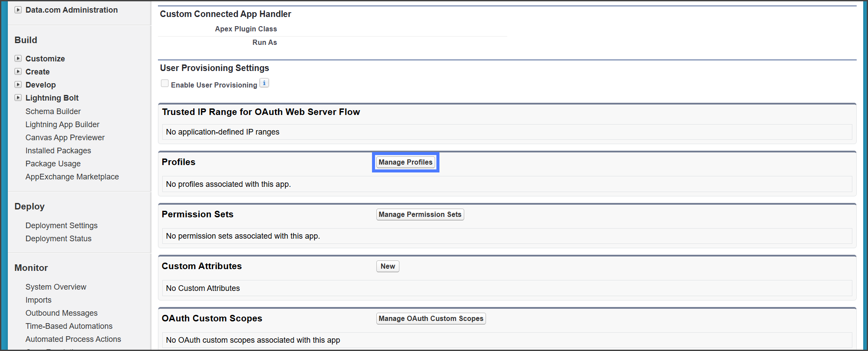Click the Enable User Provisioning info icon
Image resolution: width=868 pixels, height=351 pixels.
coord(264,83)
